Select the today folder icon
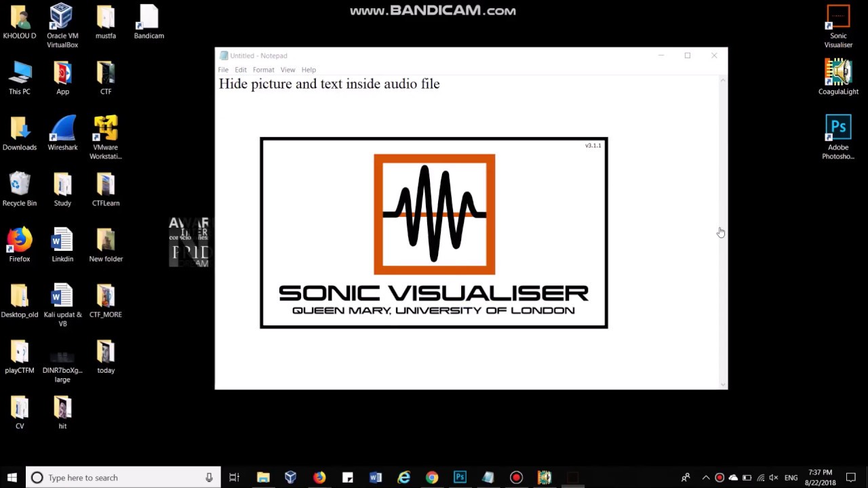The width and height of the screenshot is (868, 488). (106, 356)
